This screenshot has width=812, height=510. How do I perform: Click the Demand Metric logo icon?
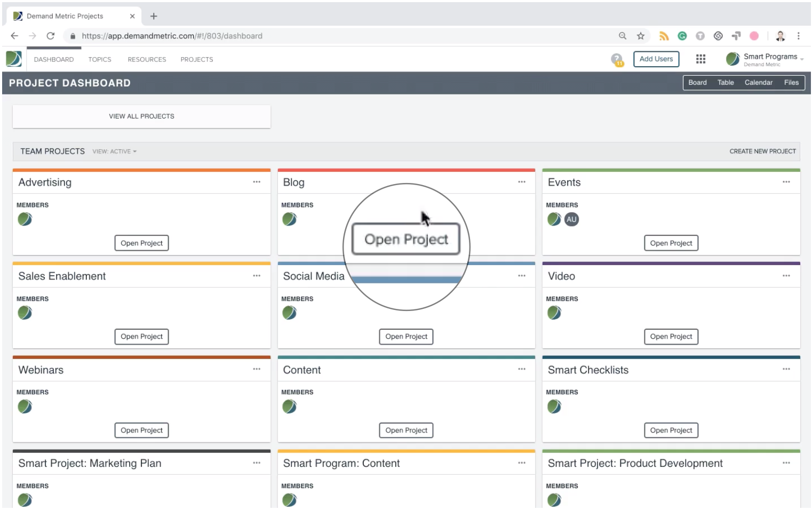point(14,59)
